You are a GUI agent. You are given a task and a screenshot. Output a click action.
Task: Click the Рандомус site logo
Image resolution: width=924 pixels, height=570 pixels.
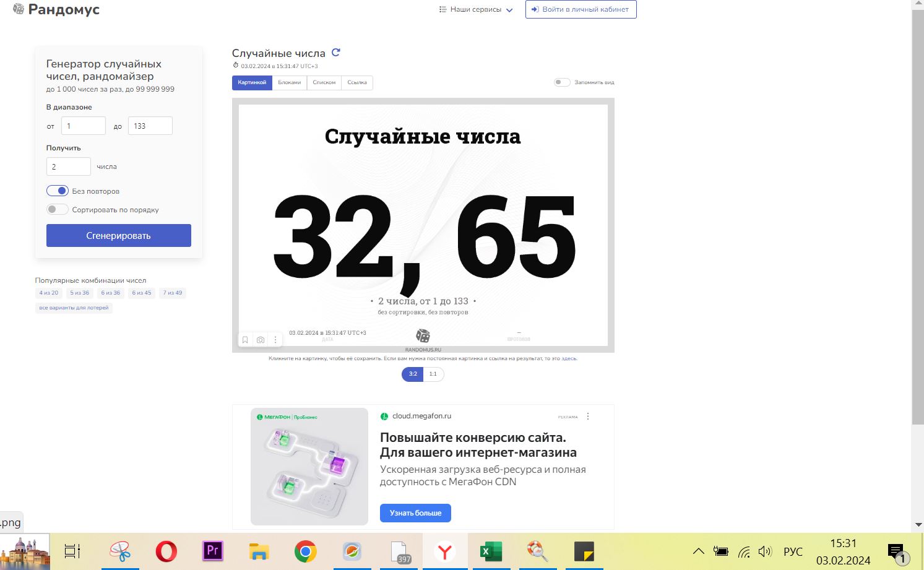tap(56, 9)
